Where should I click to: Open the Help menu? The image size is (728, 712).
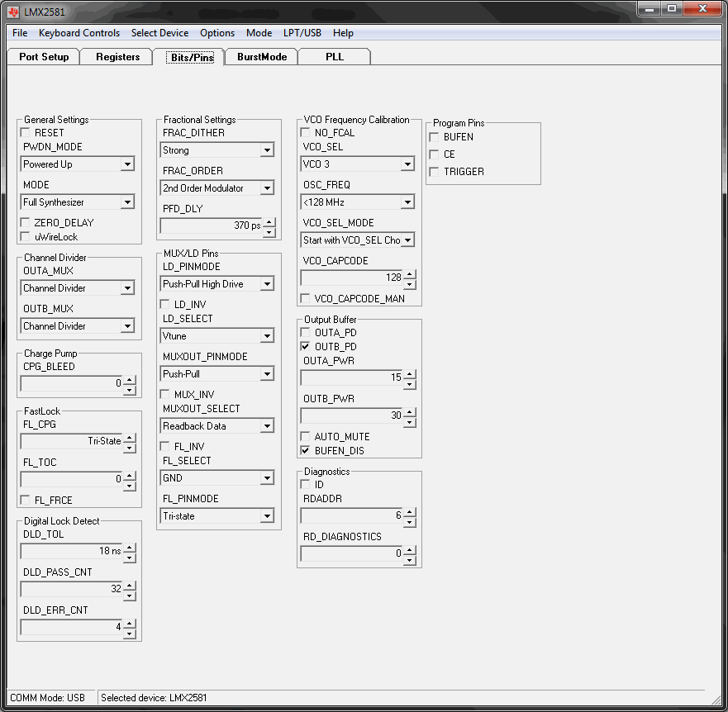[x=343, y=33]
